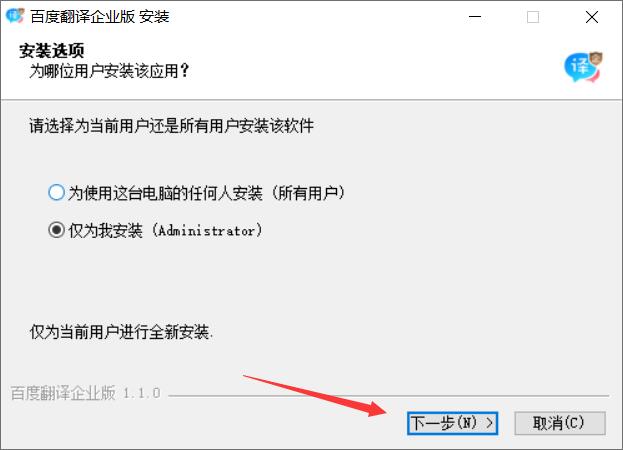Click the chevron arrow on 下一步 button
Image resolution: width=623 pixels, height=450 pixels.
click(490, 423)
